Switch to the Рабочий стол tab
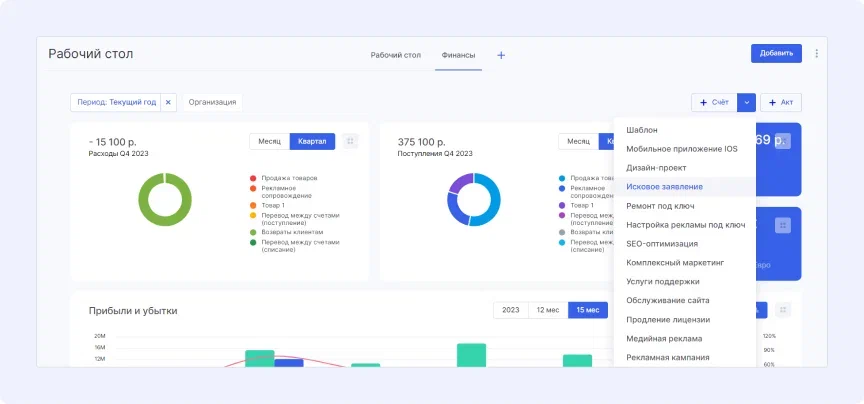 click(395, 55)
